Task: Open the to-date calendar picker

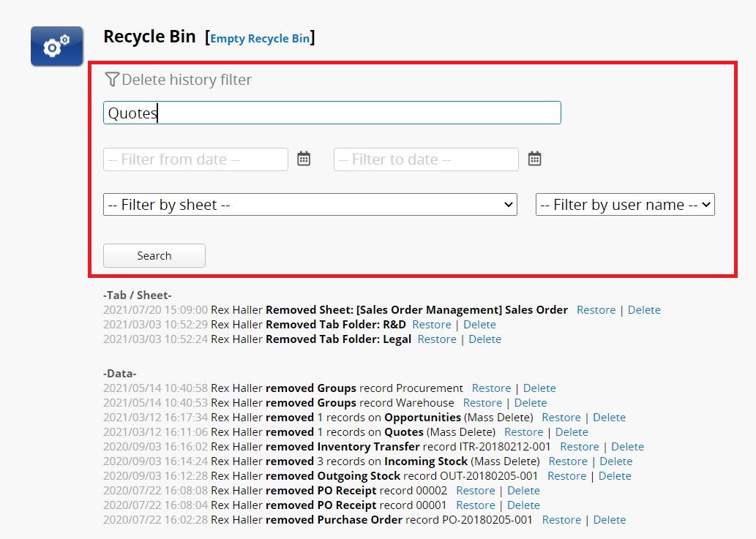Action: pyautogui.click(x=534, y=159)
